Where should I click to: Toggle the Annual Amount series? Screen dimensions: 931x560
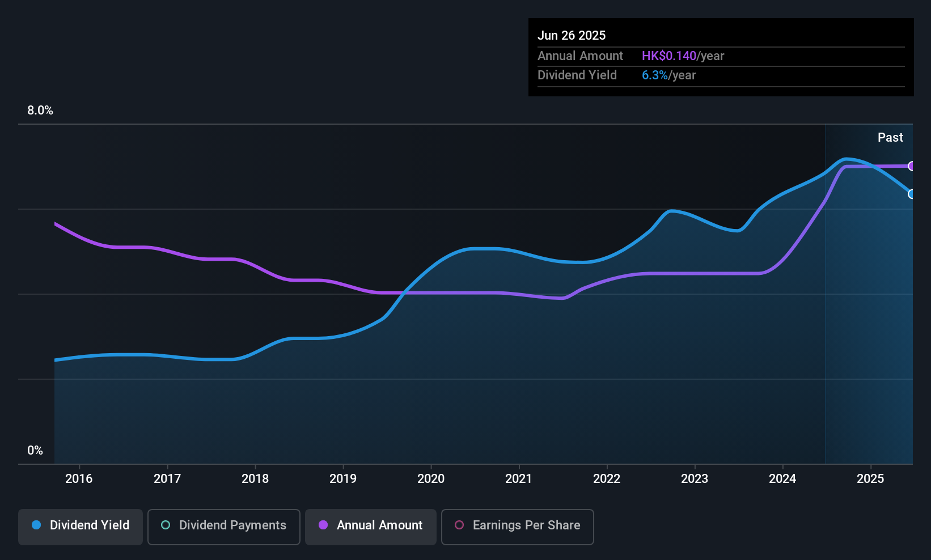(x=371, y=527)
